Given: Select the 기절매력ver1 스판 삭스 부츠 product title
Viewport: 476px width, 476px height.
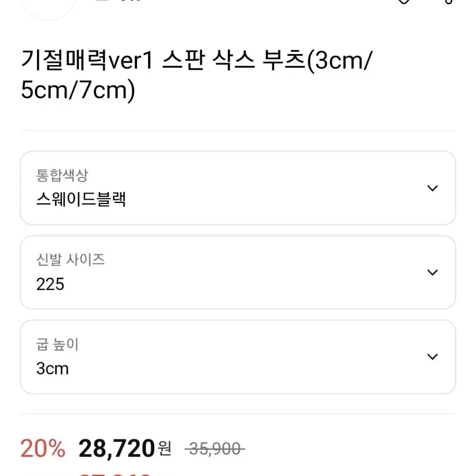Looking at the screenshot, I should [x=196, y=75].
